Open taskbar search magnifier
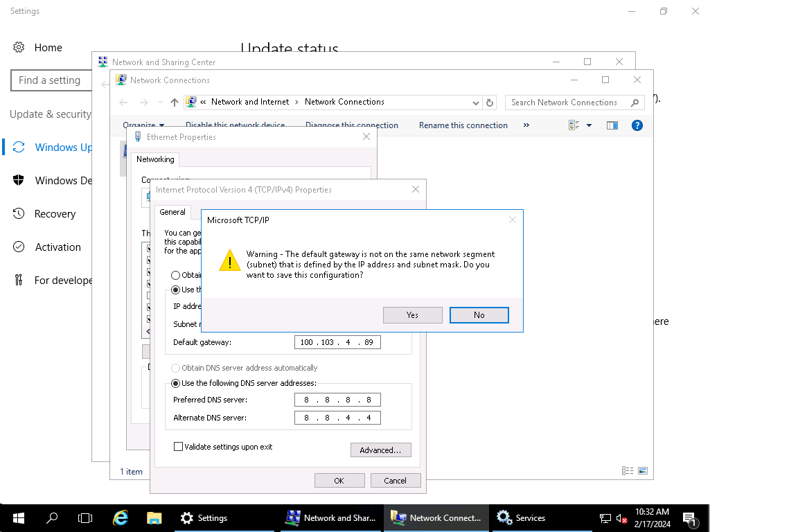This screenshot has width=798, height=532. [52, 518]
